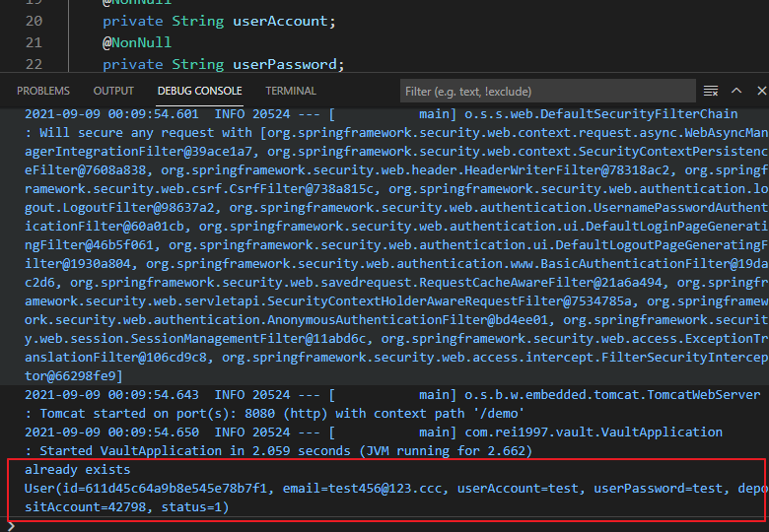Image resolution: width=769 pixels, height=532 pixels.
Task: Click the @NonNull annotation on line 21
Action: [137, 42]
